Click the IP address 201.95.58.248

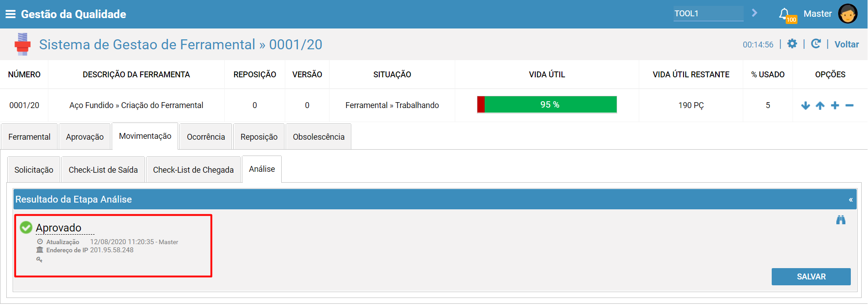click(x=112, y=250)
